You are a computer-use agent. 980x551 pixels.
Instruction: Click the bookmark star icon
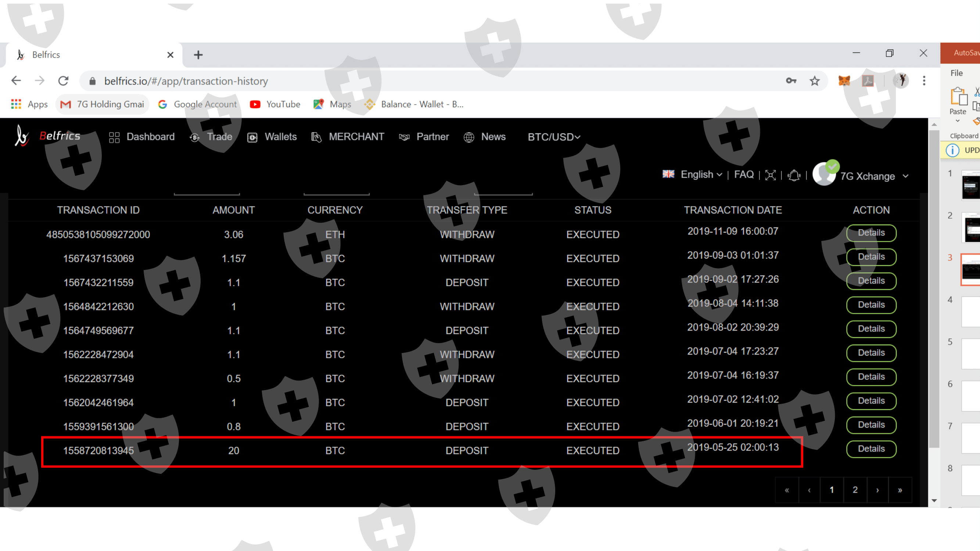pos(814,80)
